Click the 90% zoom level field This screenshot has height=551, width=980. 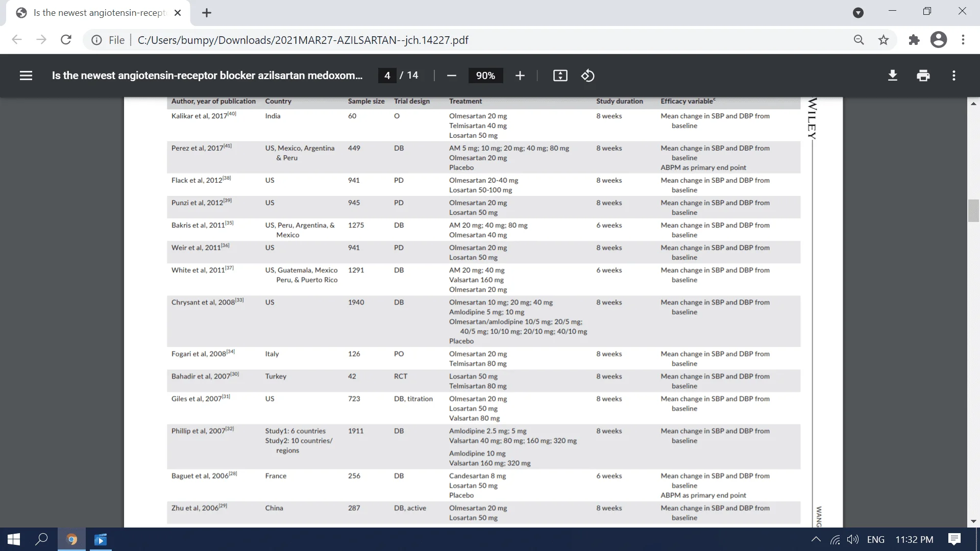[485, 76]
